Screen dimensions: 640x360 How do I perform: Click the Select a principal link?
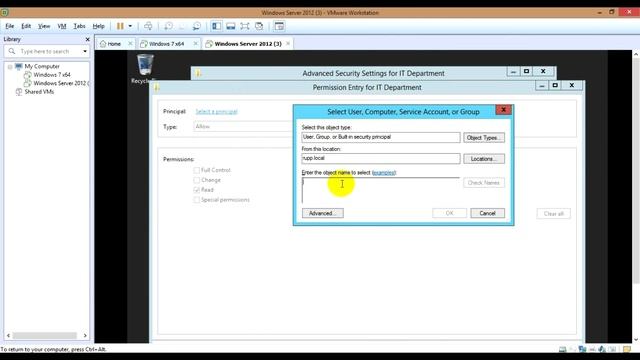pyautogui.click(x=216, y=111)
